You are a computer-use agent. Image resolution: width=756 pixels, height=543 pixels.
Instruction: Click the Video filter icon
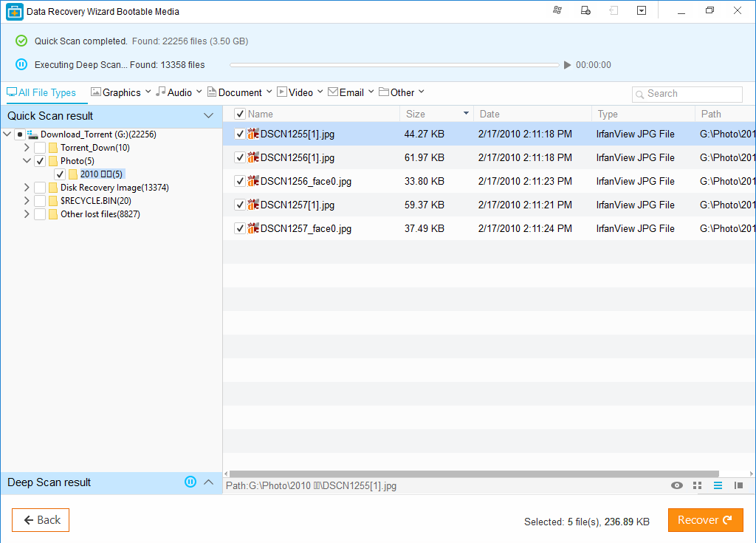(282, 92)
